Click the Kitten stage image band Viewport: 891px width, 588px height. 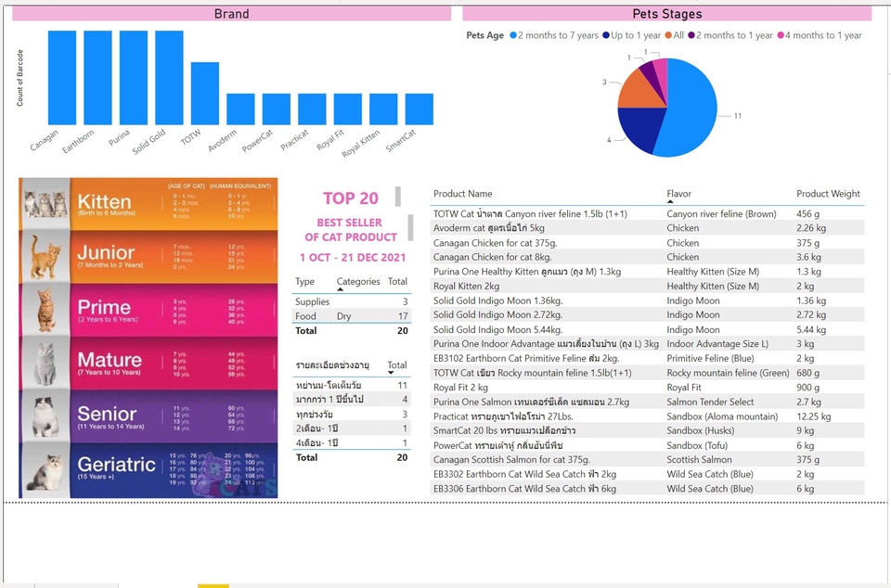(148, 204)
